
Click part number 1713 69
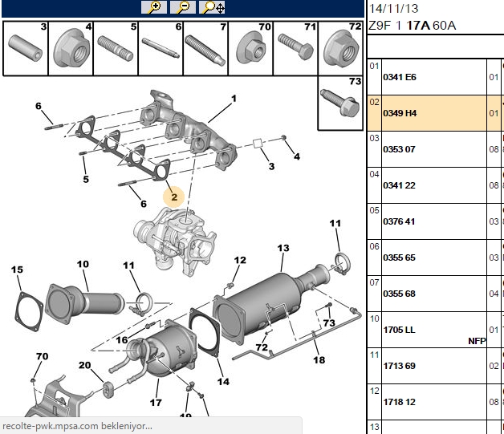[x=399, y=366]
